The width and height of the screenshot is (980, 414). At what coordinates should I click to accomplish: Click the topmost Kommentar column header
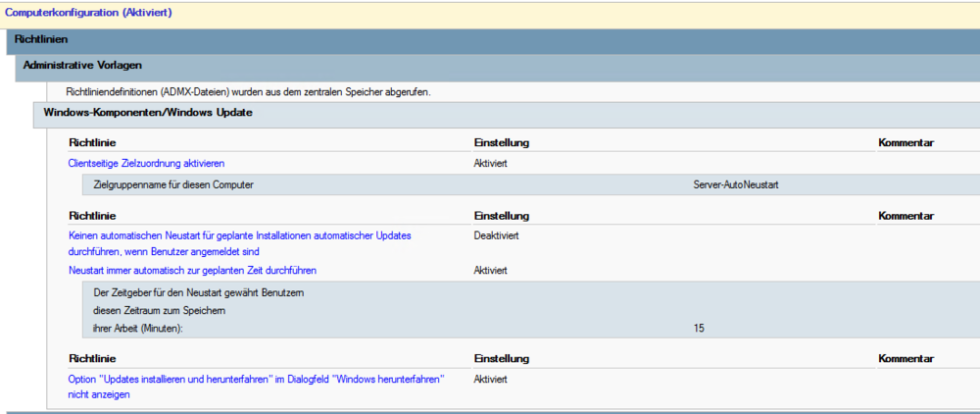[x=906, y=143]
